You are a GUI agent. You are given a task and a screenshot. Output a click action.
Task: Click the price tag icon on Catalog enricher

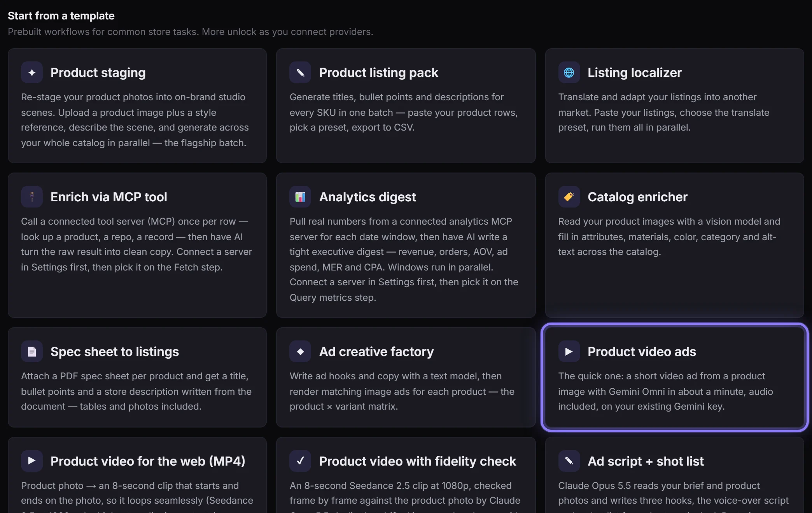pos(569,197)
